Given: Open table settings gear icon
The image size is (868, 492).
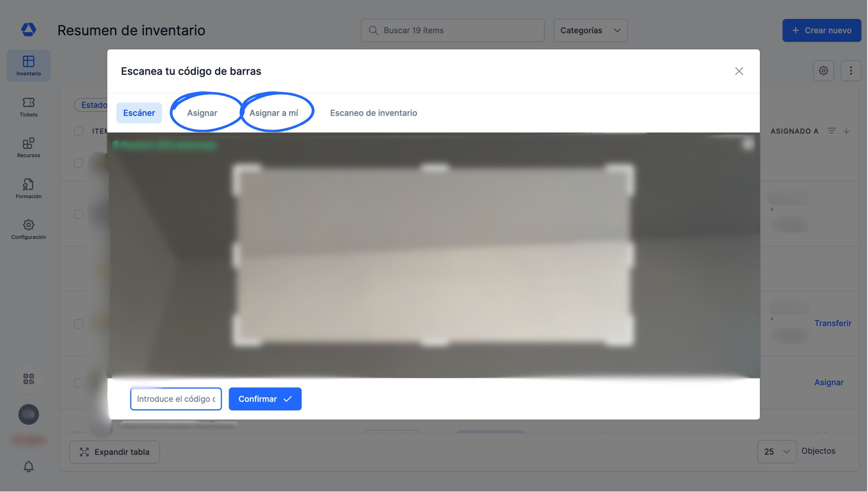Looking at the screenshot, I should coord(823,70).
